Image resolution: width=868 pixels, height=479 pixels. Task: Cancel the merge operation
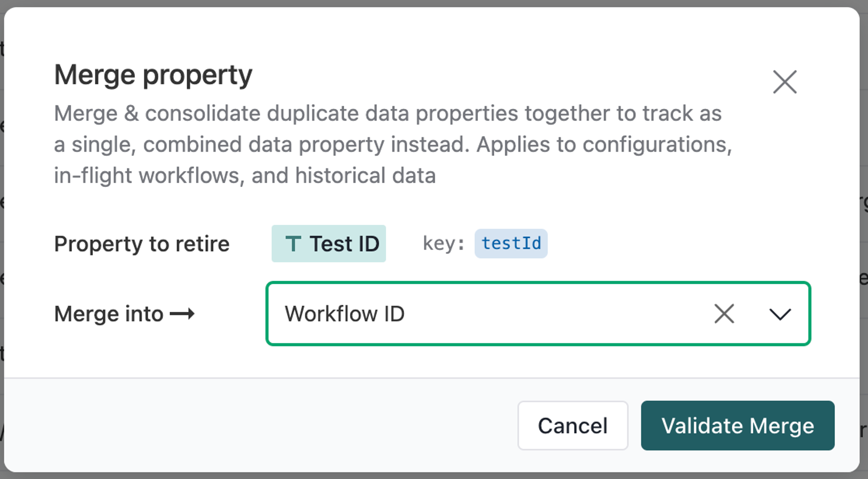(x=572, y=426)
